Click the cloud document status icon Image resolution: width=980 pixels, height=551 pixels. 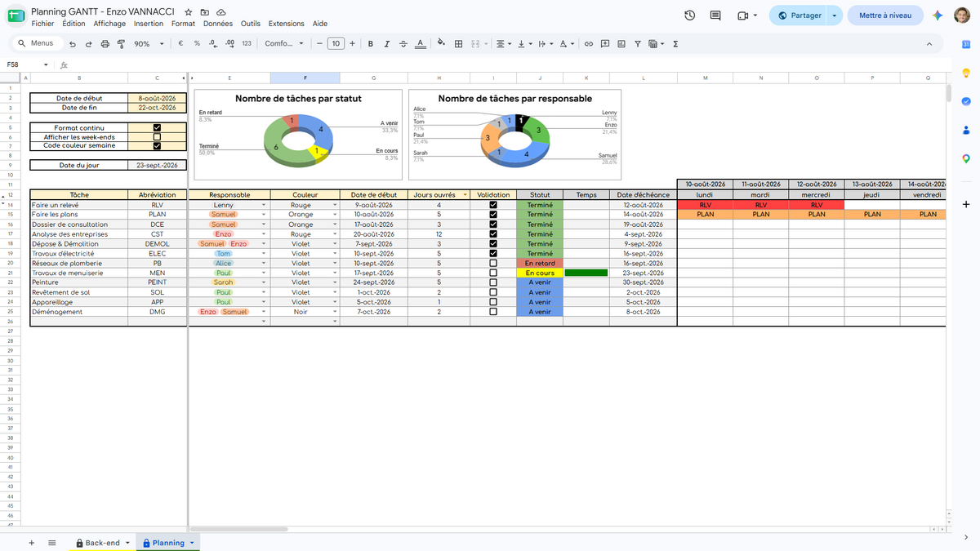click(x=221, y=13)
